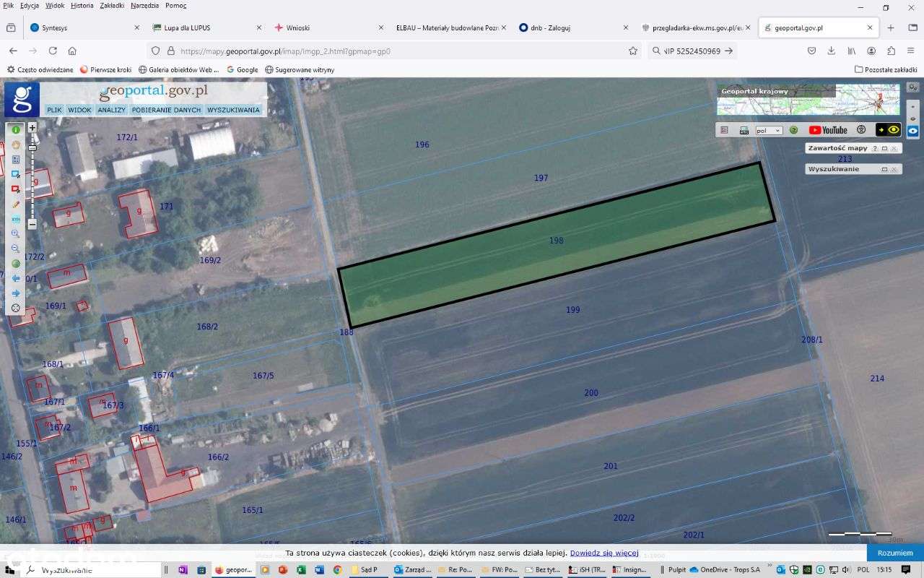The height and width of the screenshot is (578, 924).
Task: Open the Google bookmark in bookmarks bar
Action: 242,69
